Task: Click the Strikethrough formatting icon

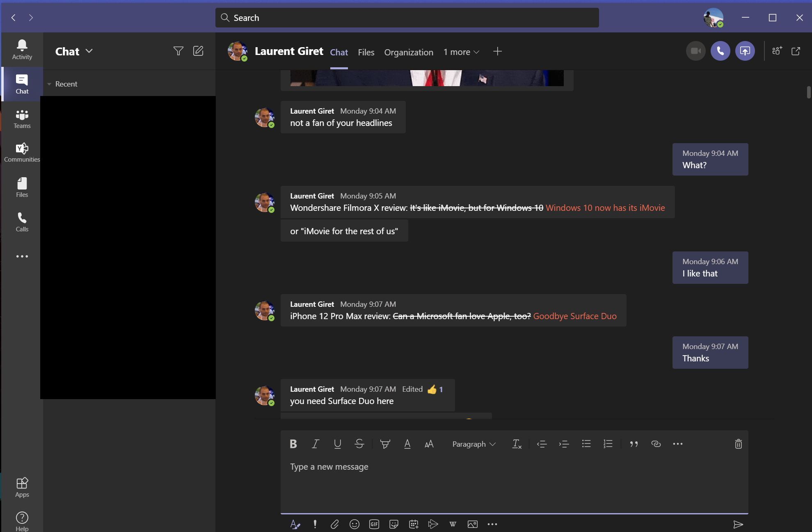Action: pyautogui.click(x=359, y=443)
